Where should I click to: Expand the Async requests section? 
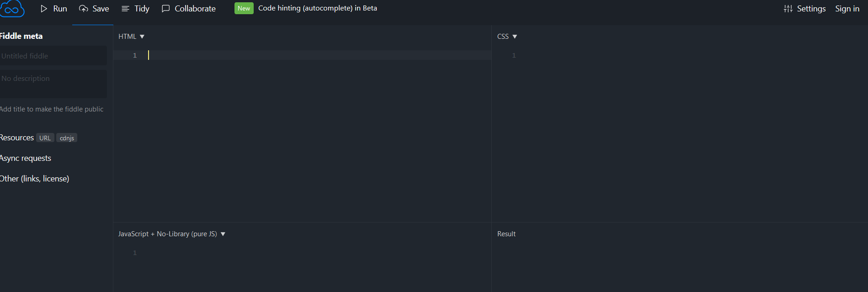click(x=26, y=158)
